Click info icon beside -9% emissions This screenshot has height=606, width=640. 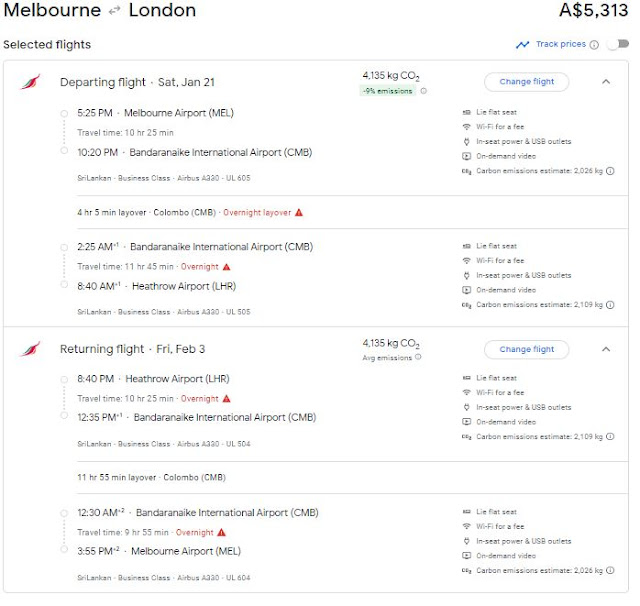pyautogui.click(x=424, y=91)
